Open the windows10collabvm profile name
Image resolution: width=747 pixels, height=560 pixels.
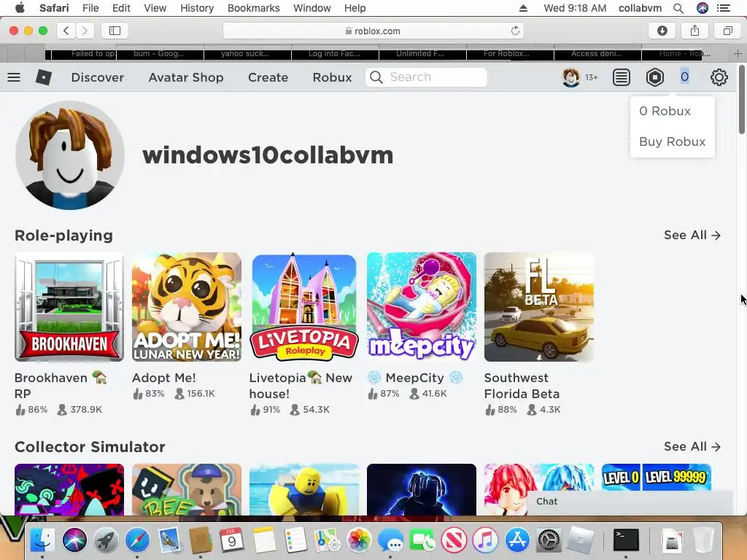268,155
